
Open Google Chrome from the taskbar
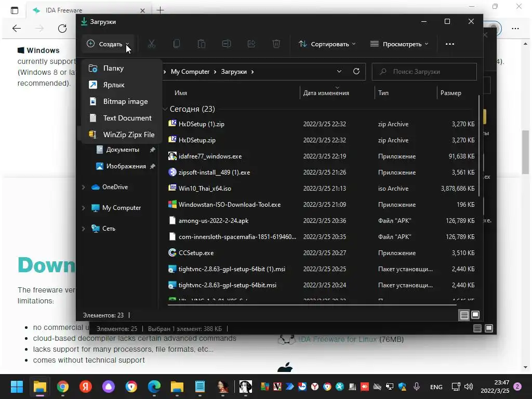point(63,387)
